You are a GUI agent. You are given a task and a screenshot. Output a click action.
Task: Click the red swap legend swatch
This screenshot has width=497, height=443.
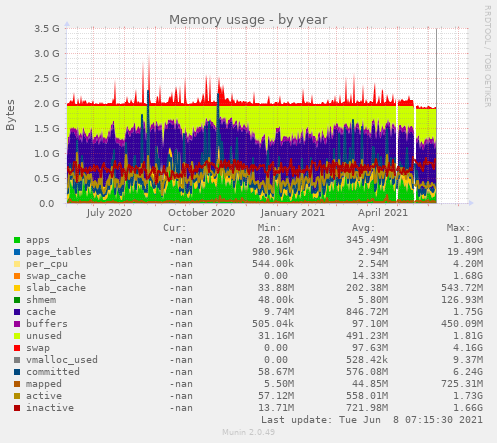[17, 348]
